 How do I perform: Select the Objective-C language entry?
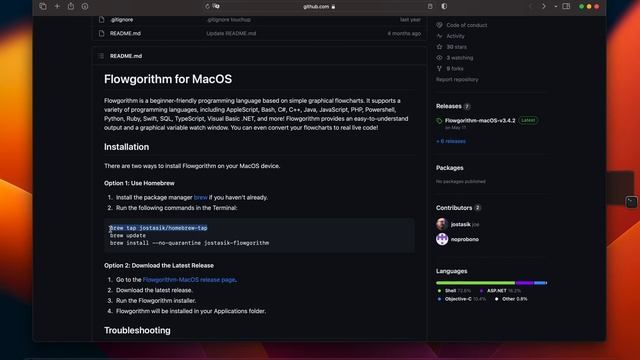pyautogui.click(x=462, y=299)
